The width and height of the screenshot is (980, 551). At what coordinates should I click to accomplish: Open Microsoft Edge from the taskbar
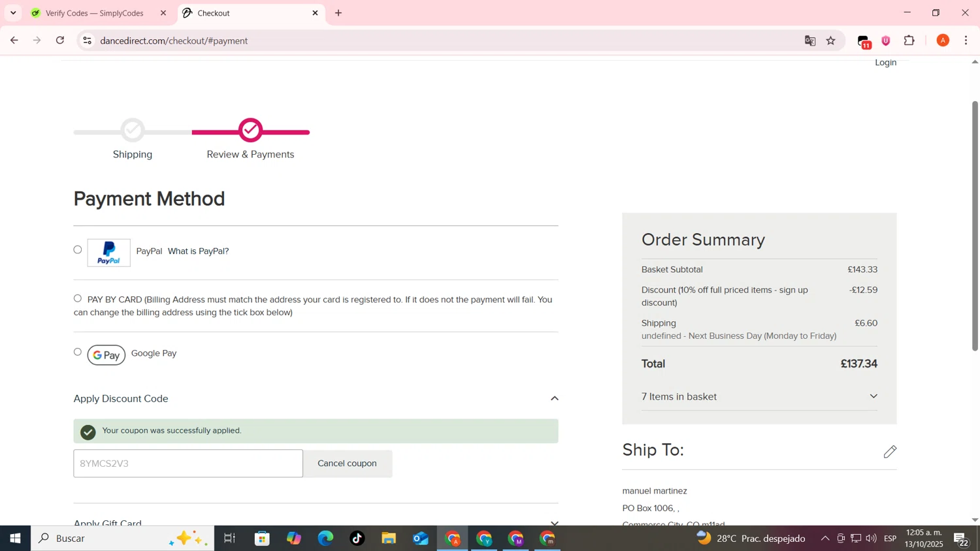(x=325, y=539)
